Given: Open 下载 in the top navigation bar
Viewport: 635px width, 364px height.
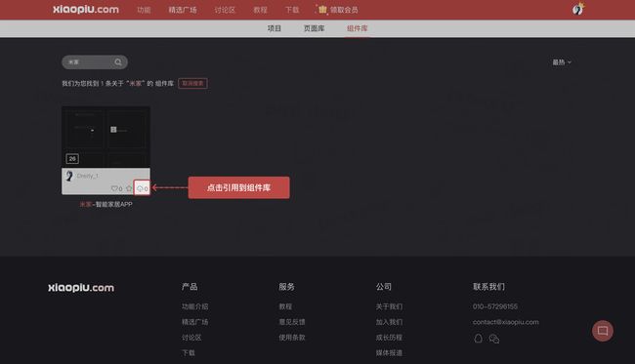Looking at the screenshot, I should [292, 10].
